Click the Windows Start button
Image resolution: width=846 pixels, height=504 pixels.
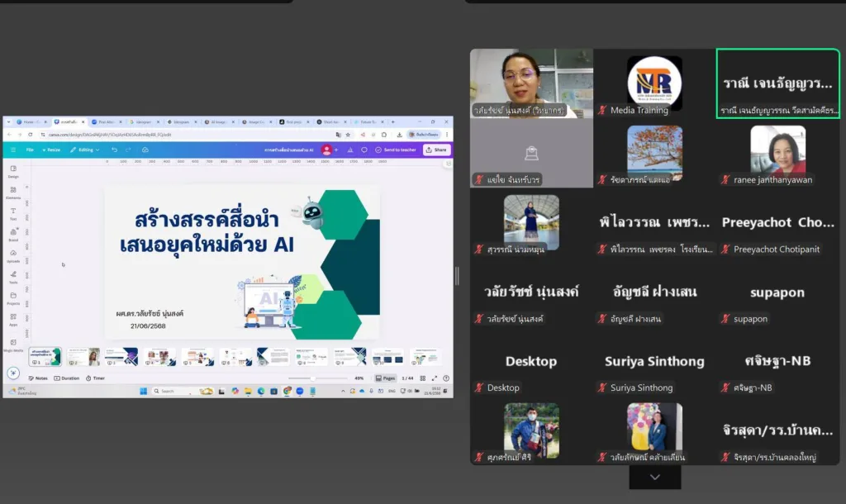pos(141,391)
